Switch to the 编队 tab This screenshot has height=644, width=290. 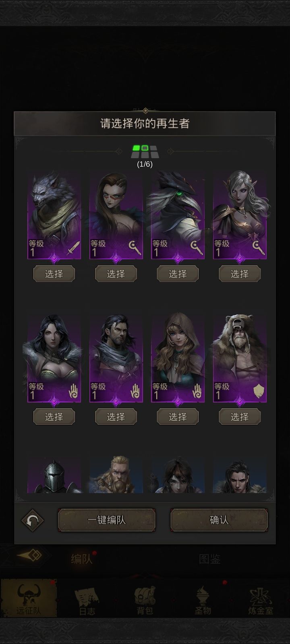pos(82,559)
